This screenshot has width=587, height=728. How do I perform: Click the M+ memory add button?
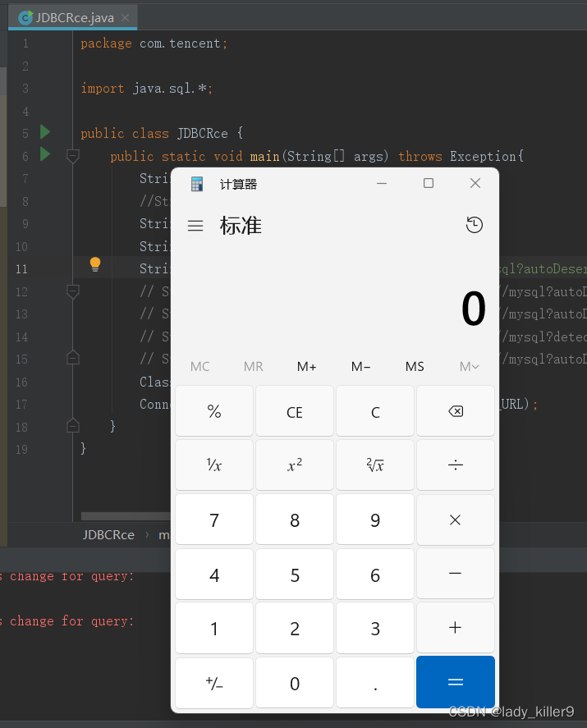point(306,367)
